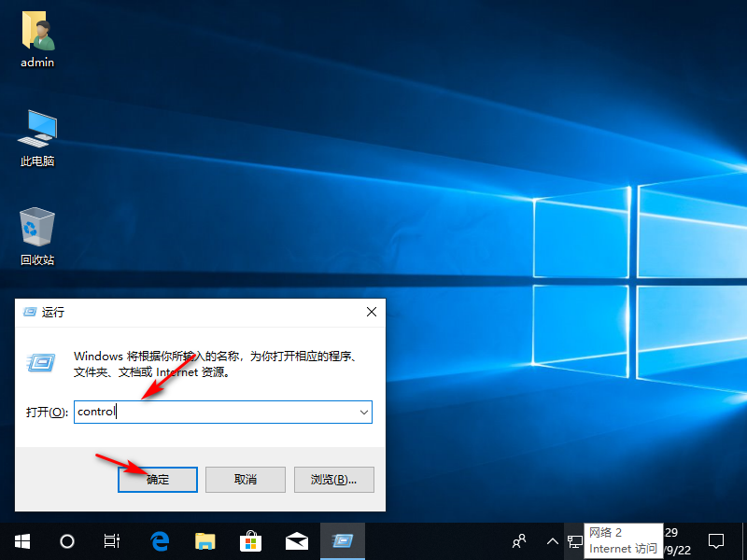This screenshot has width=747, height=560.
Task: Click the Start button
Action: (x=21, y=541)
